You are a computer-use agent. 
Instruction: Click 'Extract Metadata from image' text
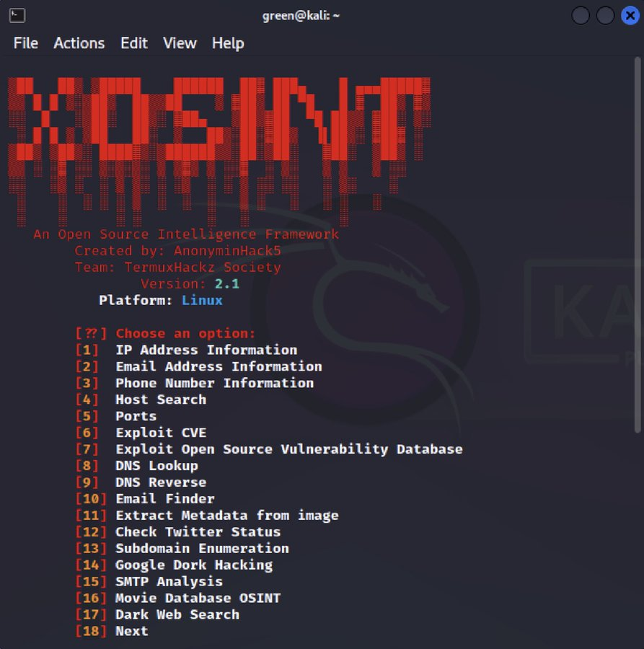point(227,516)
